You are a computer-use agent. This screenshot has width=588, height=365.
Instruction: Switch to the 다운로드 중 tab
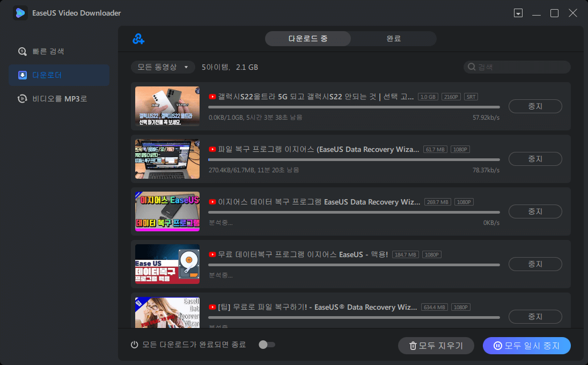(x=308, y=39)
